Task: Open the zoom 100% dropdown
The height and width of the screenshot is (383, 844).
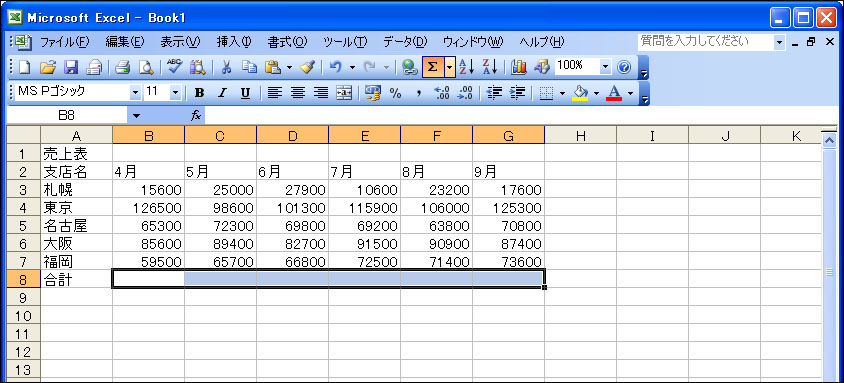Action: 606,67
